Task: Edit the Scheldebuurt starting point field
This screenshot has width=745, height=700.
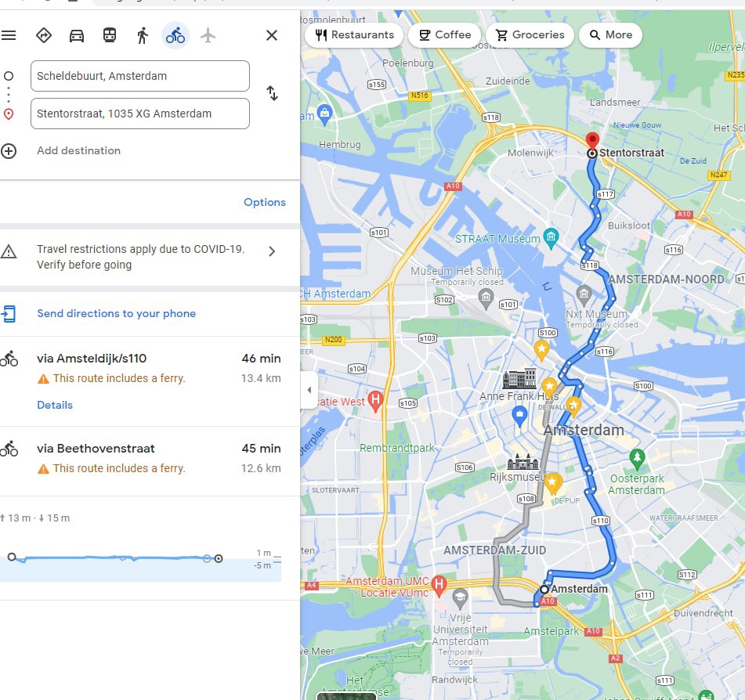Action: point(140,76)
